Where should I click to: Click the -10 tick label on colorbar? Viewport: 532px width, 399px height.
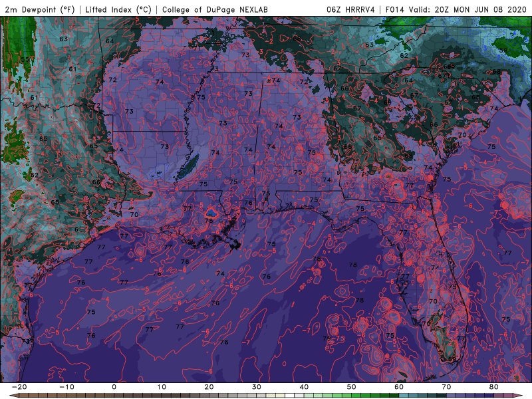point(66,387)
